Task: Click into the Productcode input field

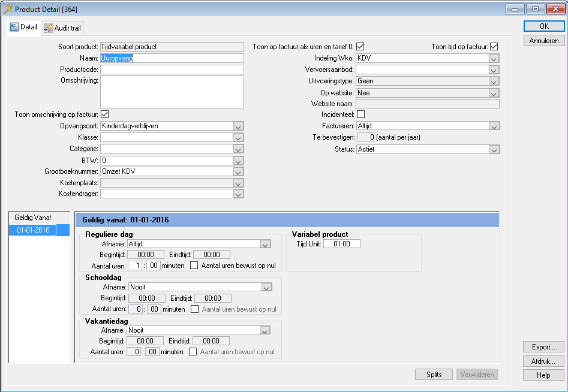Action: coord(172,70)
